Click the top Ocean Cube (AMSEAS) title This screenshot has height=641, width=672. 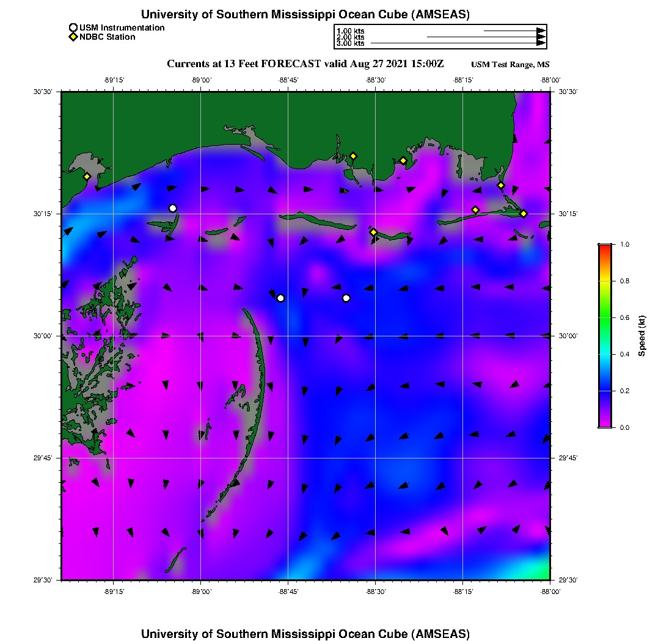pos(305,14)
